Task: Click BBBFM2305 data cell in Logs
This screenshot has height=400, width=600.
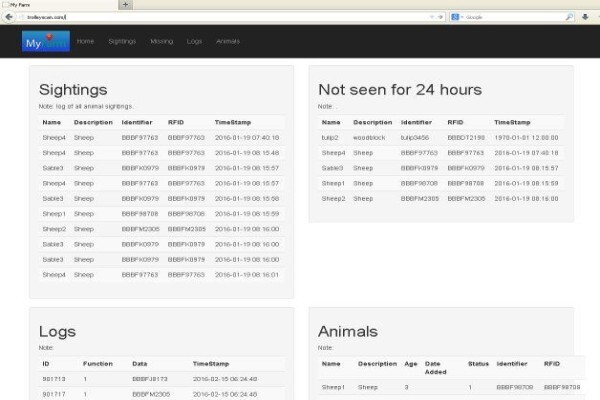Action: [x=151, y=394]
